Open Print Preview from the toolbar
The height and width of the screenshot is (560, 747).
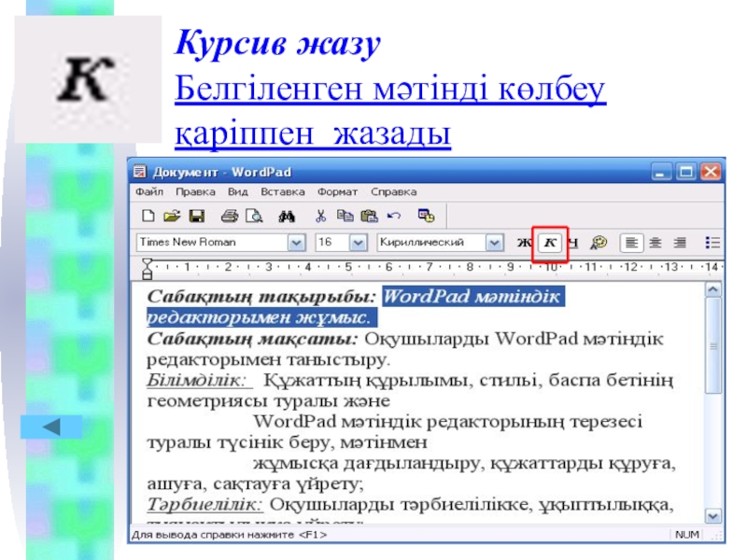coord(254,216)
